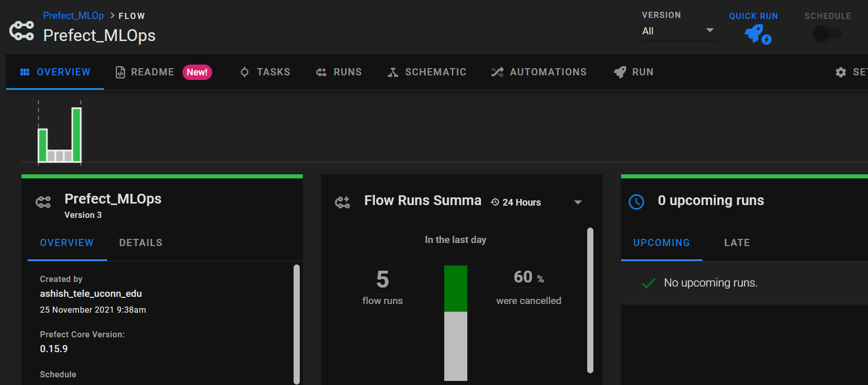This screenshot has width=868, height=385.
Task: Open the Schematic tab
Action: tap(427, 72)
